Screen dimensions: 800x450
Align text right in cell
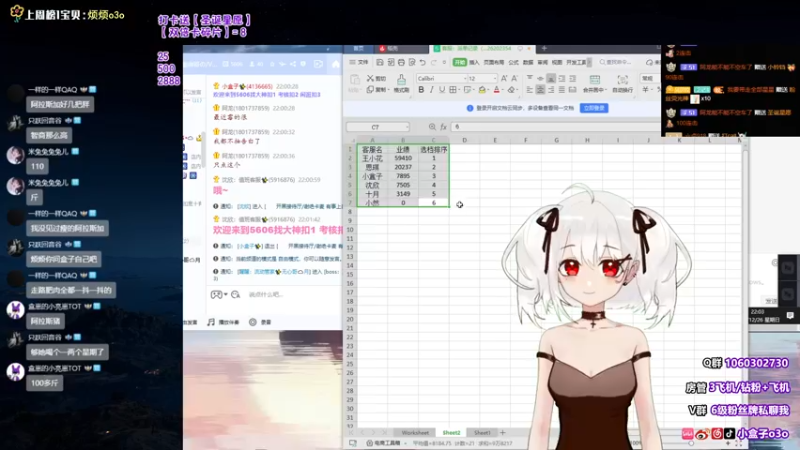click(x=551, y=90)
